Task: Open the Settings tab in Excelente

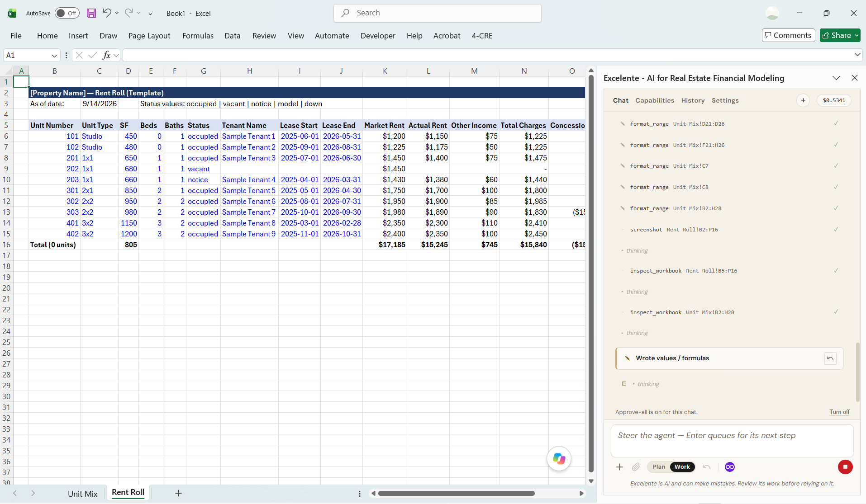Action: 725,100
